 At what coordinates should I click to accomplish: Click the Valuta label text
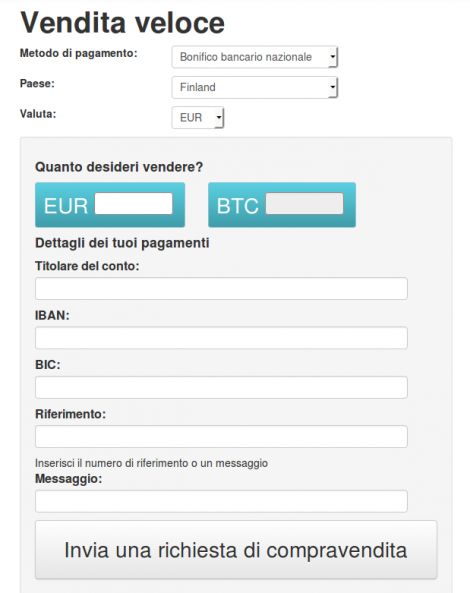[38, 114]
